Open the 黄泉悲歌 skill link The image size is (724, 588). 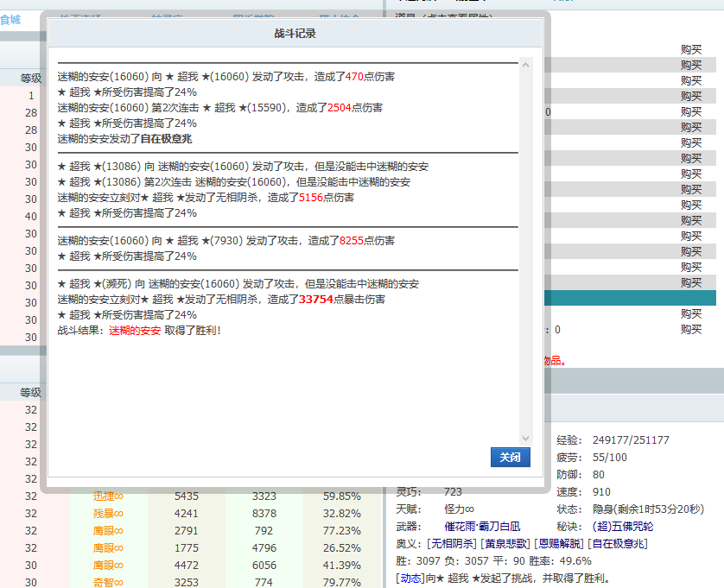tap(505, 544)
